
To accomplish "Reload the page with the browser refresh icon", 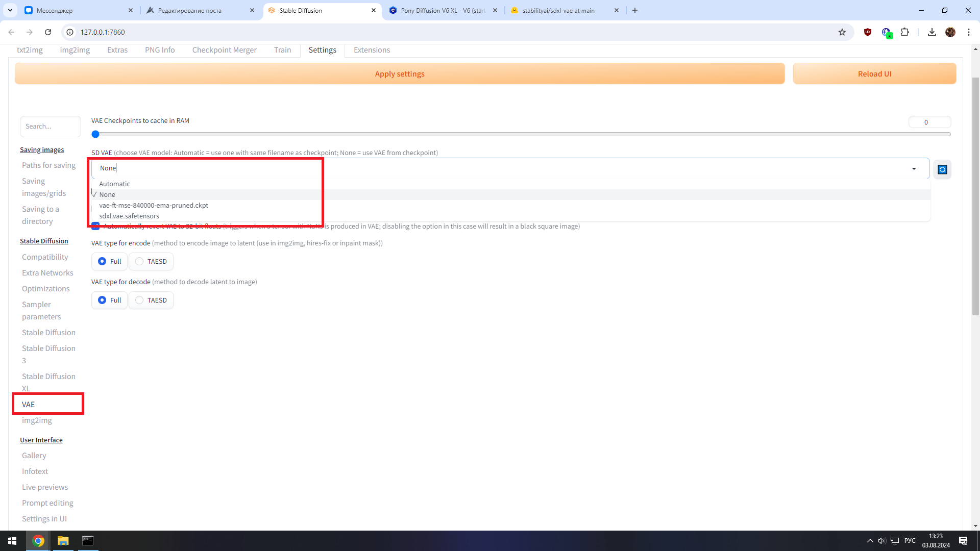I will (48, 32).
